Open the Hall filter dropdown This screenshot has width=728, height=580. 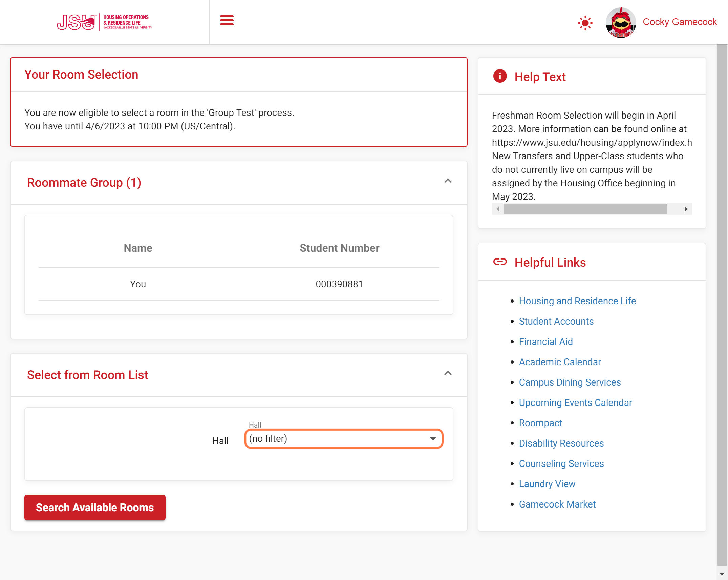coord(344,439)
